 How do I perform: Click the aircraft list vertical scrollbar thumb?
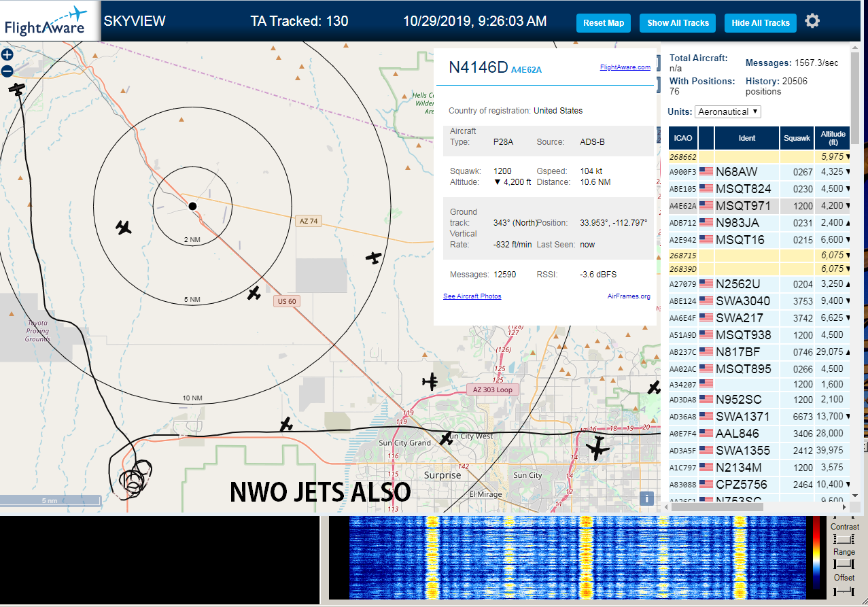click(x=855, y=99)
